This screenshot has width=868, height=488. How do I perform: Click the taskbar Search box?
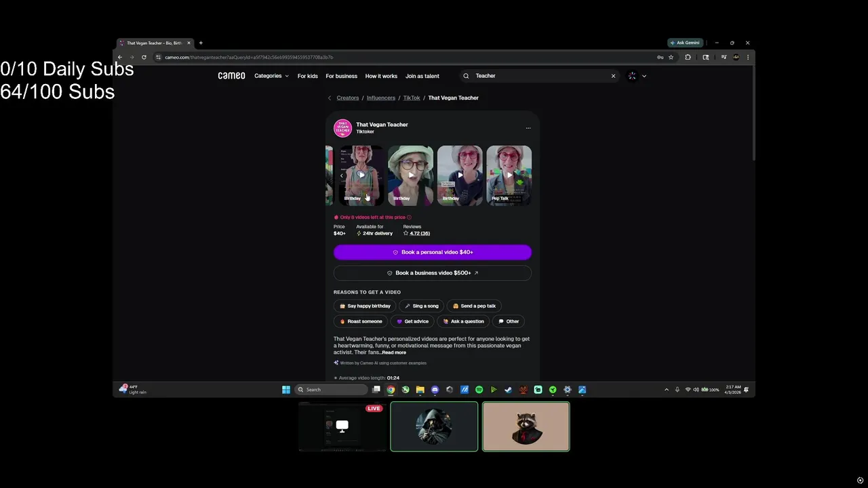click(x=332, y=390)
